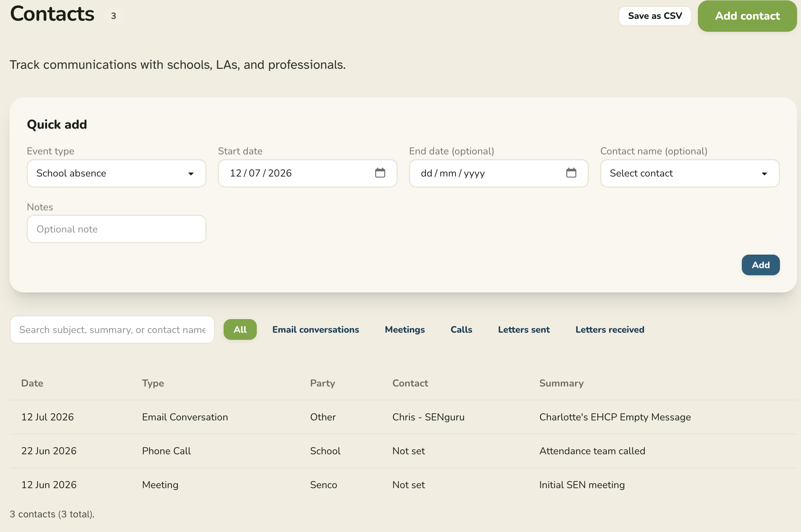Click the Quick add section heading

pos(57,124)
